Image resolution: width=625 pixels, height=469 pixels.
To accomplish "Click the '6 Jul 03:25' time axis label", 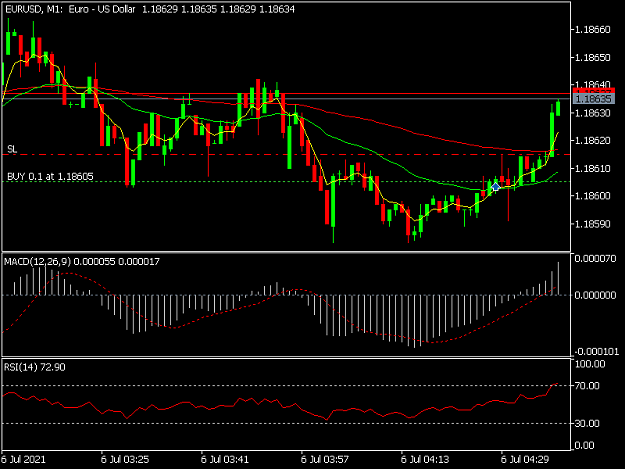I will click(x=125, y=459).
